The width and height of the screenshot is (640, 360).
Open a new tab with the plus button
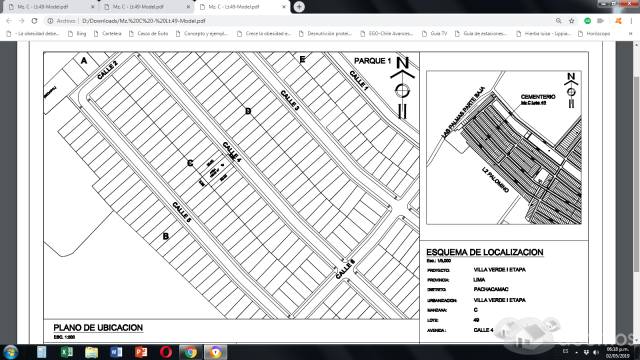(299, 7)
